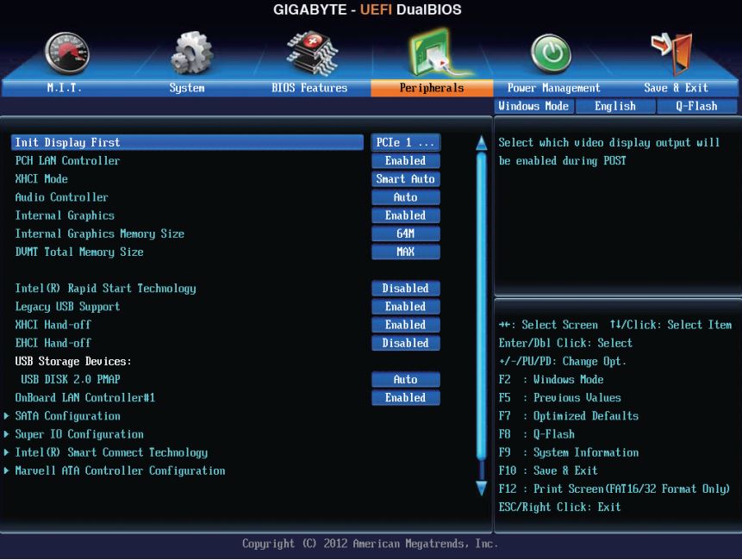Click the F5 : Previous Values help line
This screenshot has height=560, width=742.
[559, 398]
